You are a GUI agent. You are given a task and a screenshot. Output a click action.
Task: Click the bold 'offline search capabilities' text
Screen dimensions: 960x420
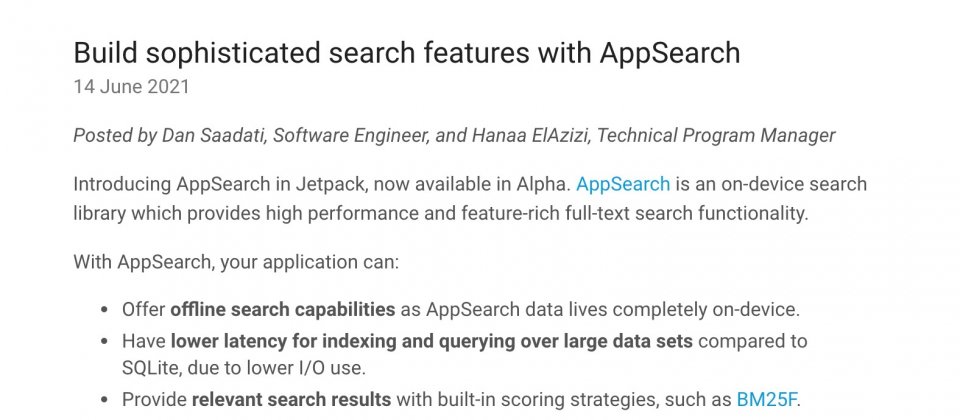click(282, 310)
